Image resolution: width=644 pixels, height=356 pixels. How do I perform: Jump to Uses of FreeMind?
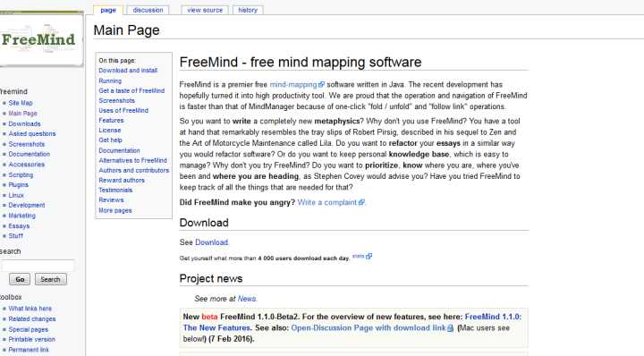(x=123, y=110)
